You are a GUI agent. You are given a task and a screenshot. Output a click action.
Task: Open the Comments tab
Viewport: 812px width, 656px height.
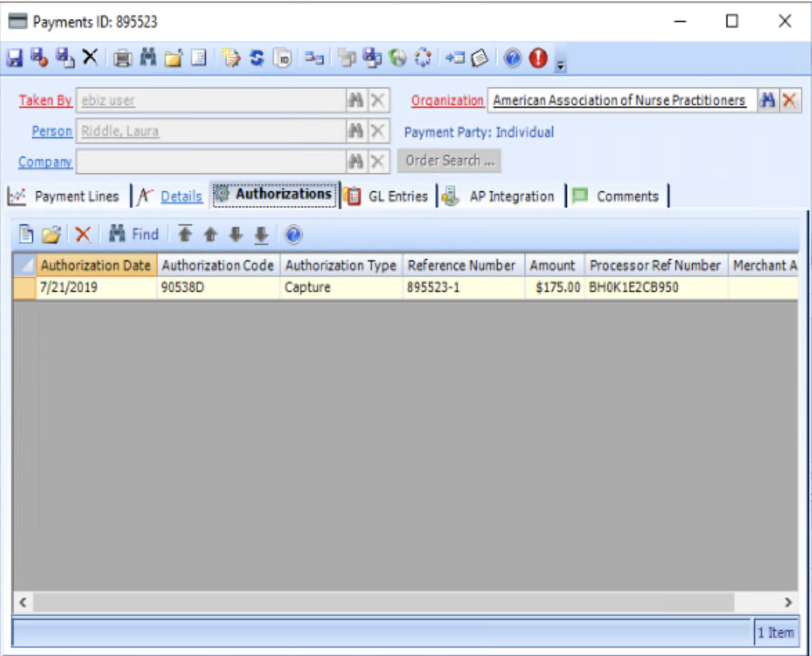click(x=627, y=196)
